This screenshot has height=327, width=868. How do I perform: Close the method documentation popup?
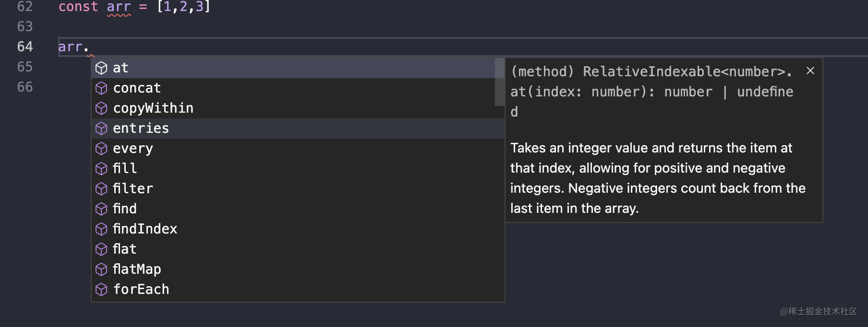[810, 70]
